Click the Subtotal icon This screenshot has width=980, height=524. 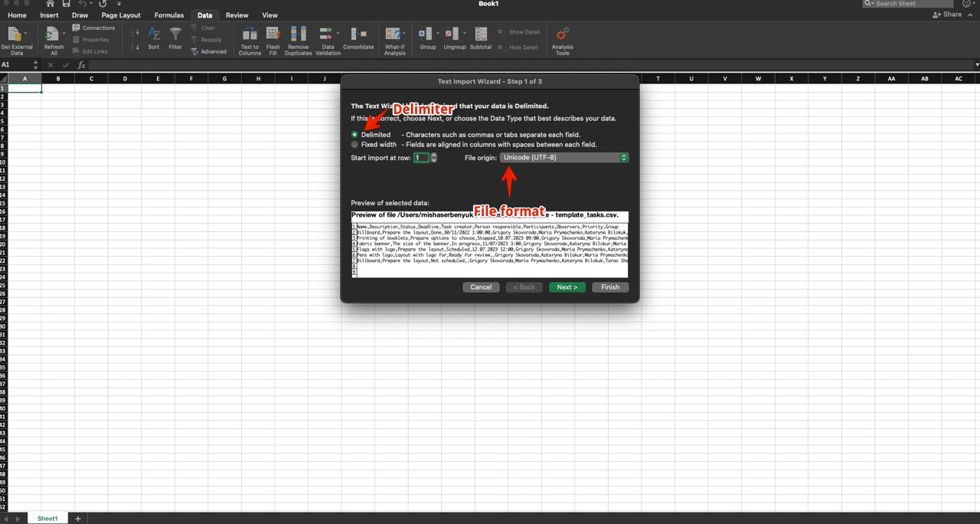pyautogui.click(x=481, y=35)
